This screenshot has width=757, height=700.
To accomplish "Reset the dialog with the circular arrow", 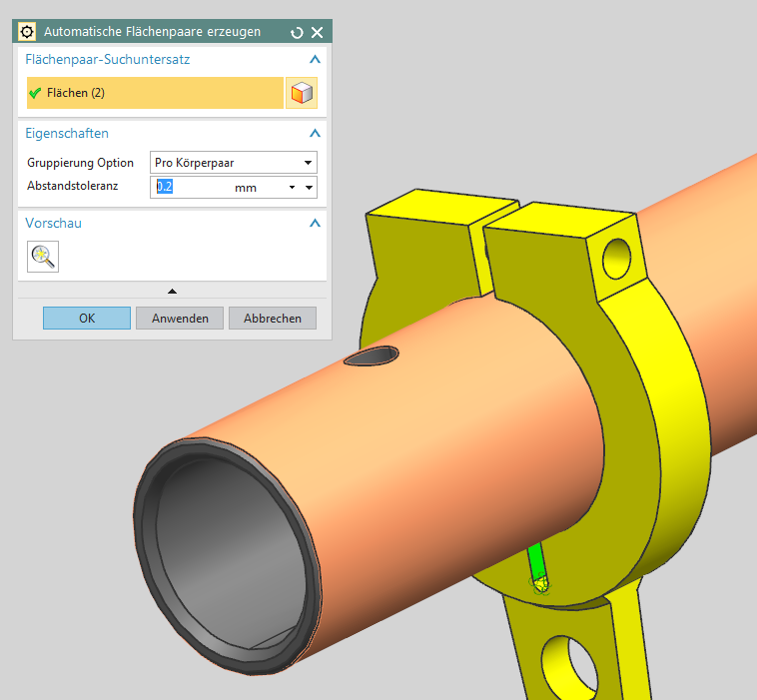I will (297, 32).
